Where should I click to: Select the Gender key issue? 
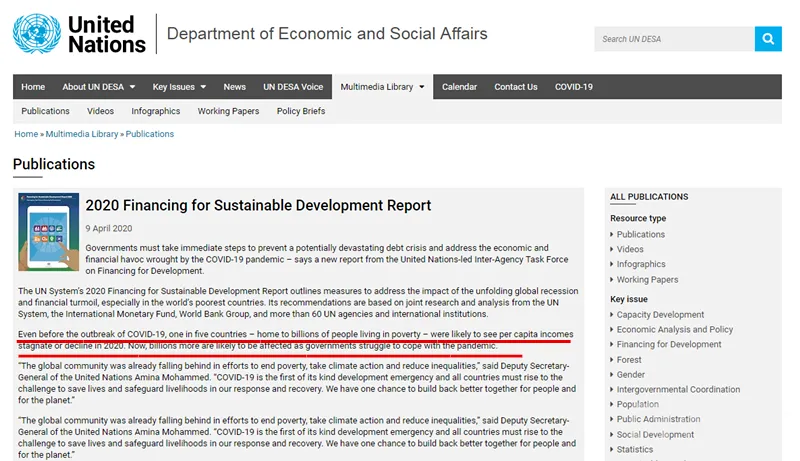pyautogui.click(x=631, y=374)
